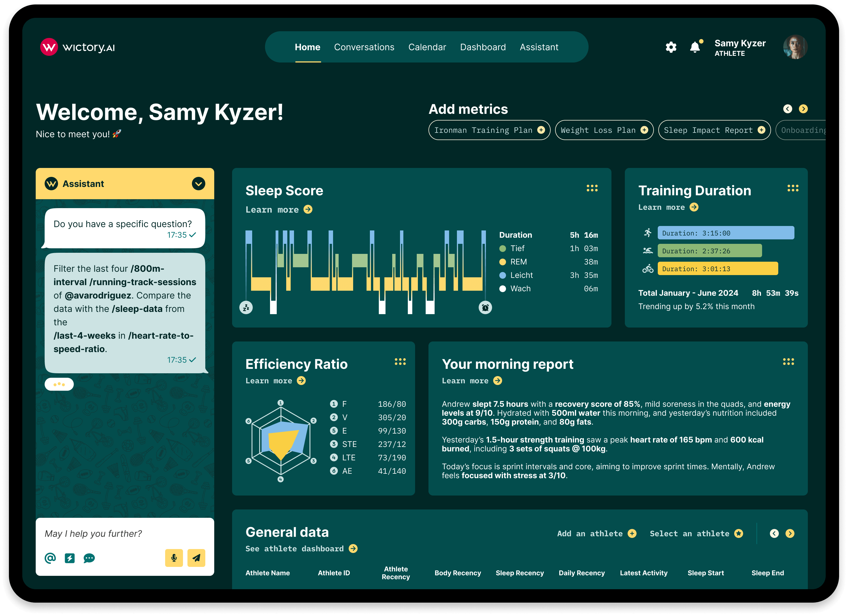Screen dimensions: 848x616
Task: Open the settings gear icon
Action: click(670, 47)
